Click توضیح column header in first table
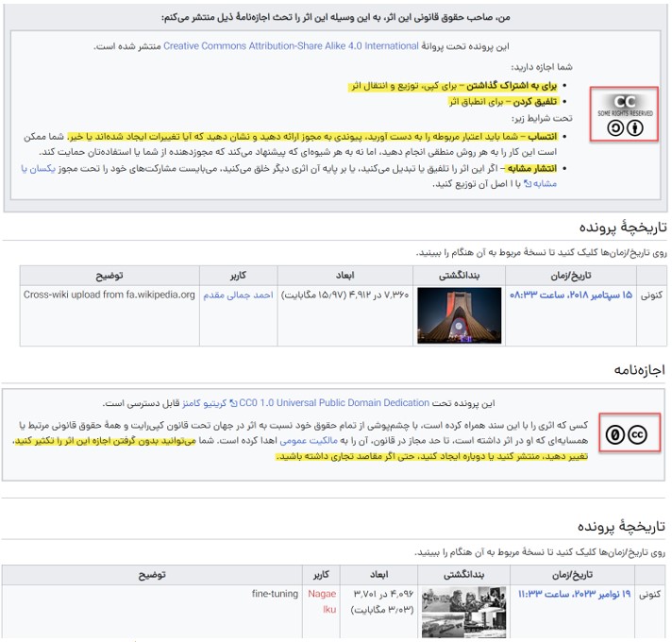The image size is (672, 642). pos(109,275)
